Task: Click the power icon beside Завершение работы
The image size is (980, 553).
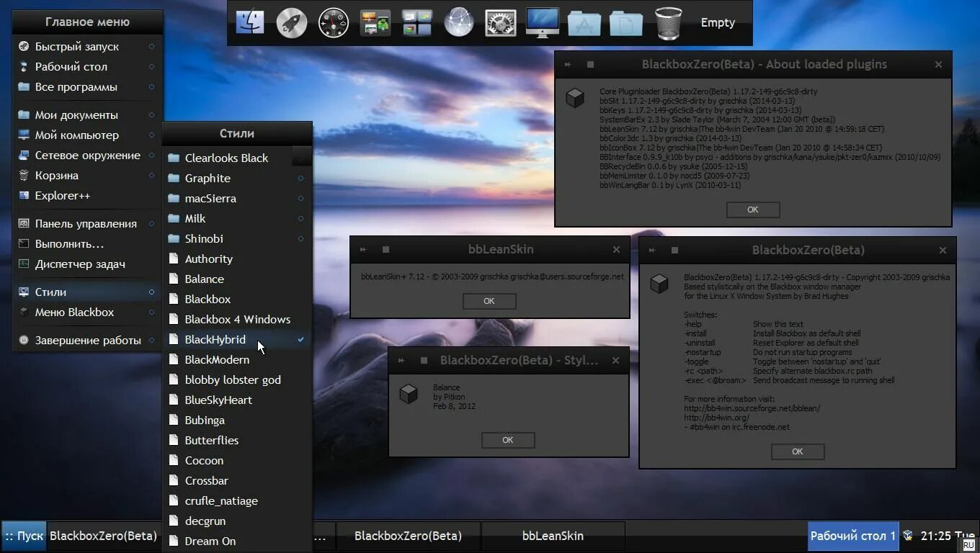Action: point(24,340)
